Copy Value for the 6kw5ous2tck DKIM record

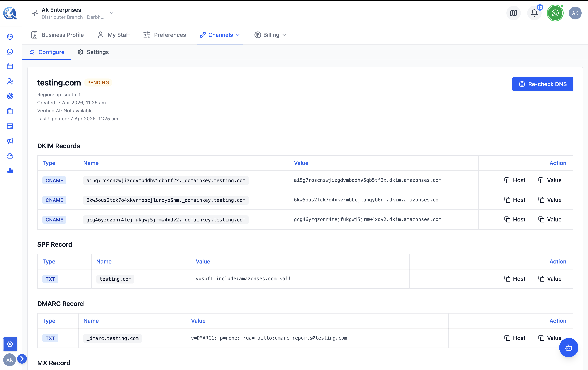click(550, 200)
